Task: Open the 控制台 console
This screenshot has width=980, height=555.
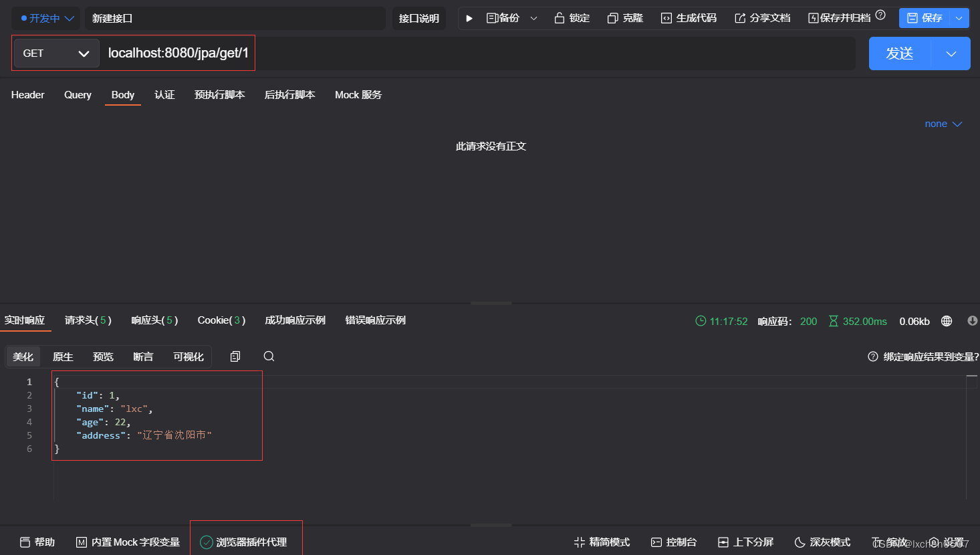Action: tap(674, 542)
